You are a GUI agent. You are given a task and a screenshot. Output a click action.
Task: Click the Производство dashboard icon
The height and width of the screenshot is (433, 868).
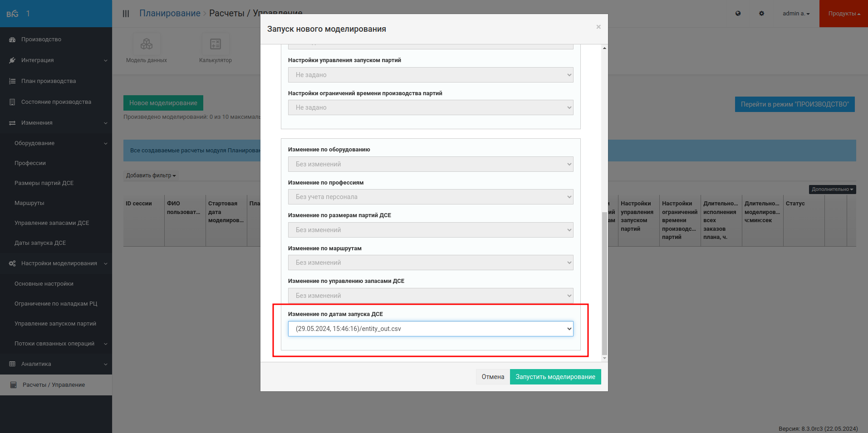(x=12, y=39)
